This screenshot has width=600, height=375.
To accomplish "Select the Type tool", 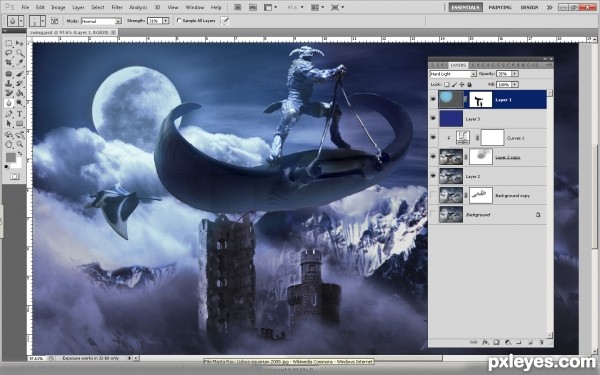I will [x=20, y=114].
